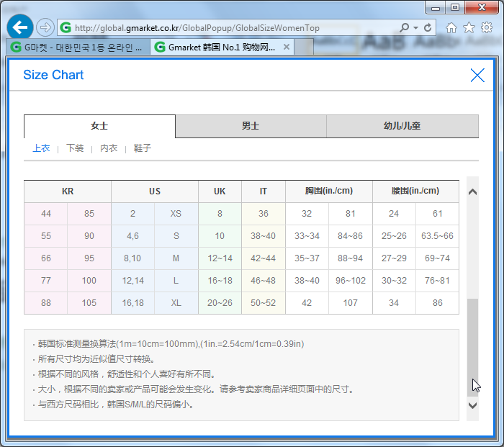Close the Gmarket 韩国 No.1 tab
The width and height of the screenshot is (504, 447).
(287, 47)
